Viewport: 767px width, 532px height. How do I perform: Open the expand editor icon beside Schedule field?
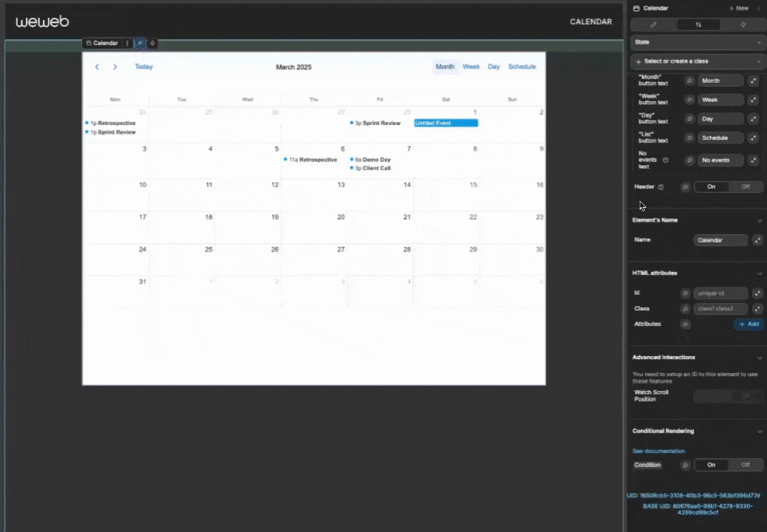click(x=753, y=137)
